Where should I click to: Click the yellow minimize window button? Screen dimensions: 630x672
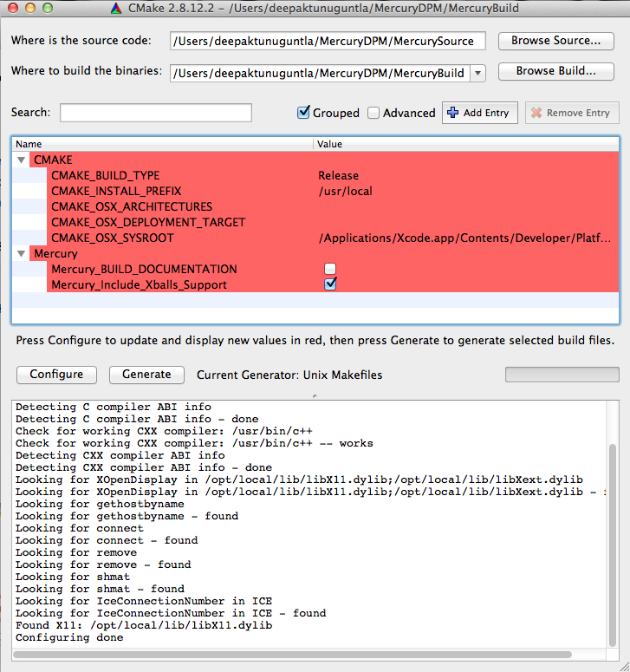30,8
